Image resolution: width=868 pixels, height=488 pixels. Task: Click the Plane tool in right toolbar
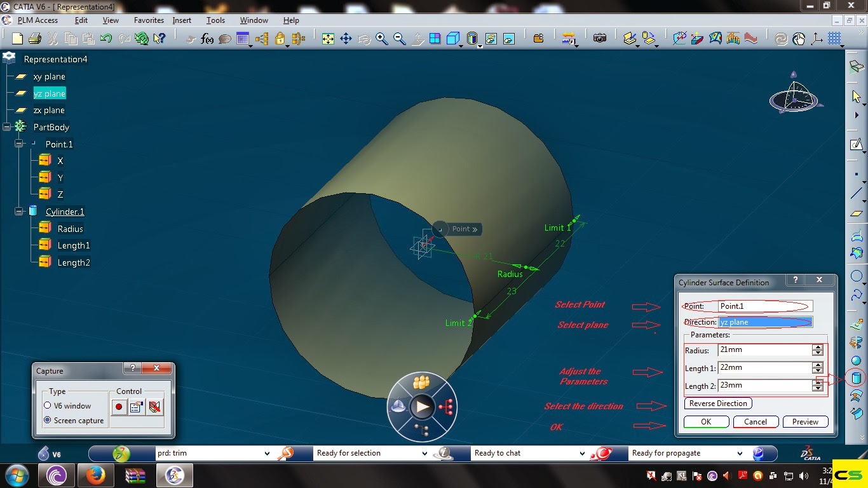click(x=857, y=213)
